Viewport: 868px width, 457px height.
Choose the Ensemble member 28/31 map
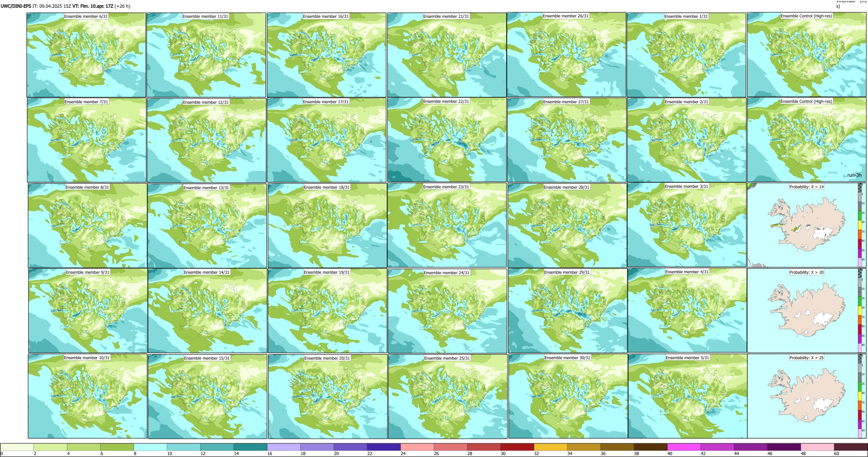tap(567, 226)
